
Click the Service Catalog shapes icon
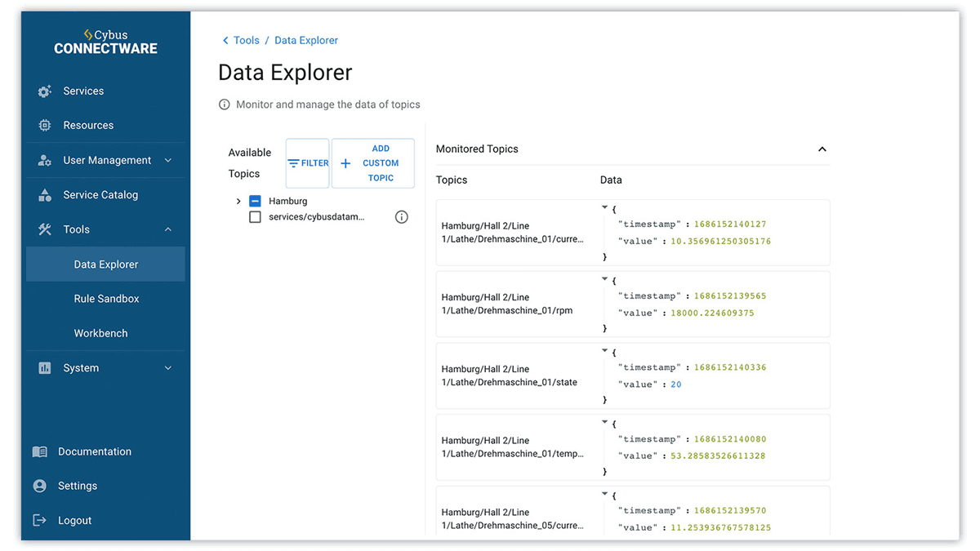[45, 195]
